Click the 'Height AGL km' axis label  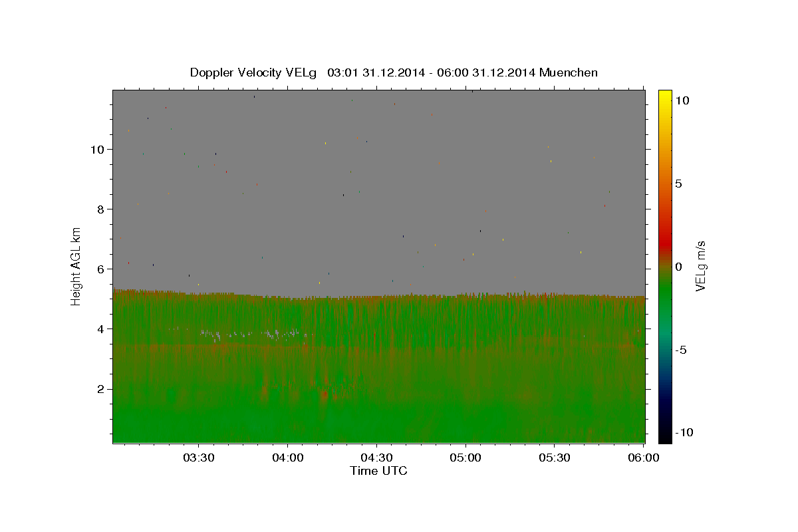(76, 266)
